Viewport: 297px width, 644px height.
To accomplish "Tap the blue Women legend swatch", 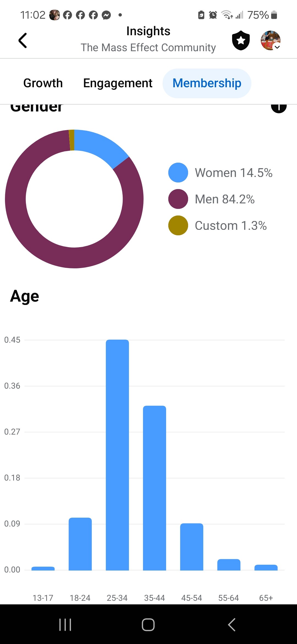I will click(x=178, y=173).
